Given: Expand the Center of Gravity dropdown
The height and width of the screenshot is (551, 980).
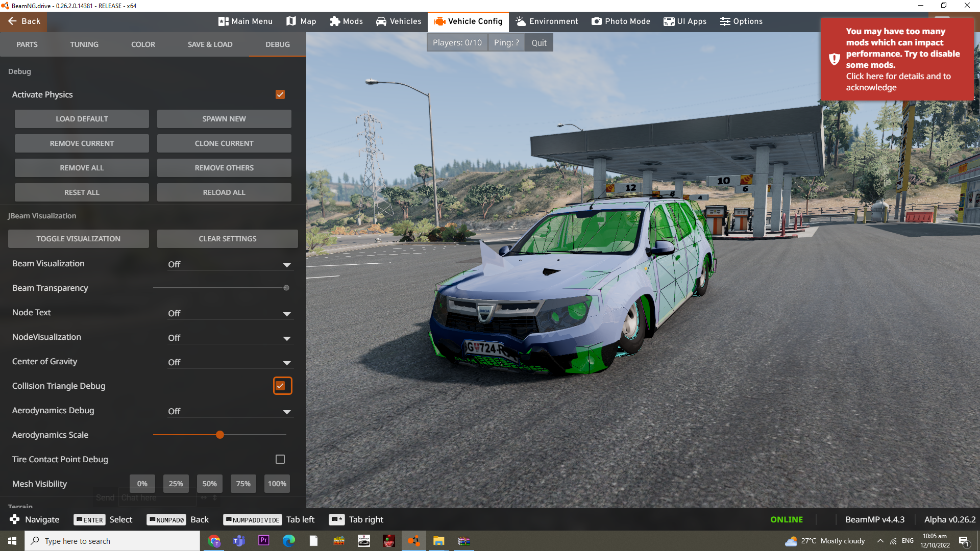Looking at the screenshot, I should [x=230, y=362].
